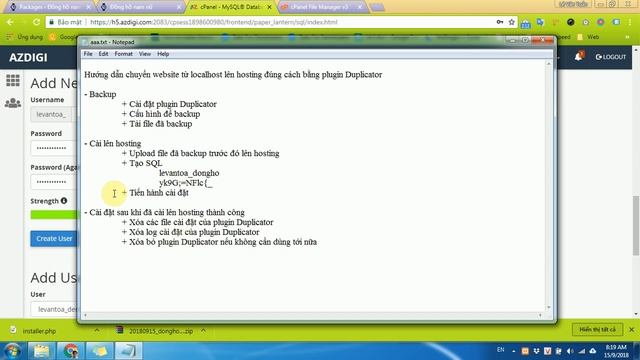
Task: Click the blue gift-box extension icon
Action: point(525,24)
